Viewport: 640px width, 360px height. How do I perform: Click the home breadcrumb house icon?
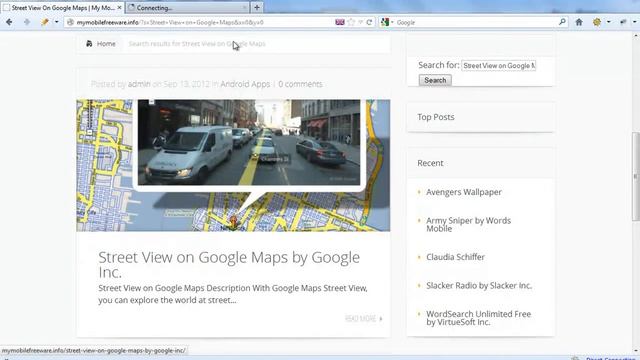pyautogui.click(x=89, y=44)
